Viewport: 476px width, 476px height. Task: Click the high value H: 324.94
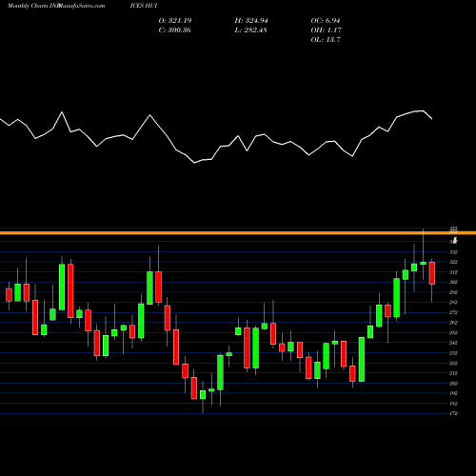click(251, 21)
